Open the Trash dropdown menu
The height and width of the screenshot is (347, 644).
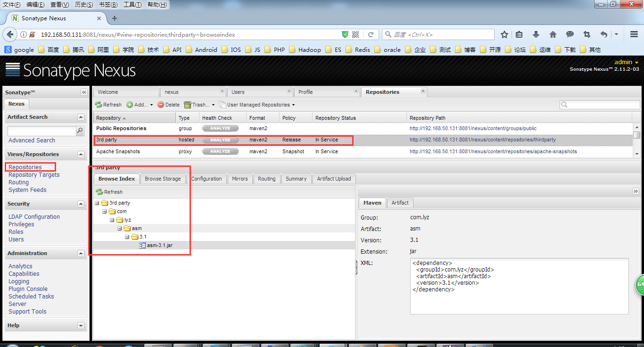199,105
